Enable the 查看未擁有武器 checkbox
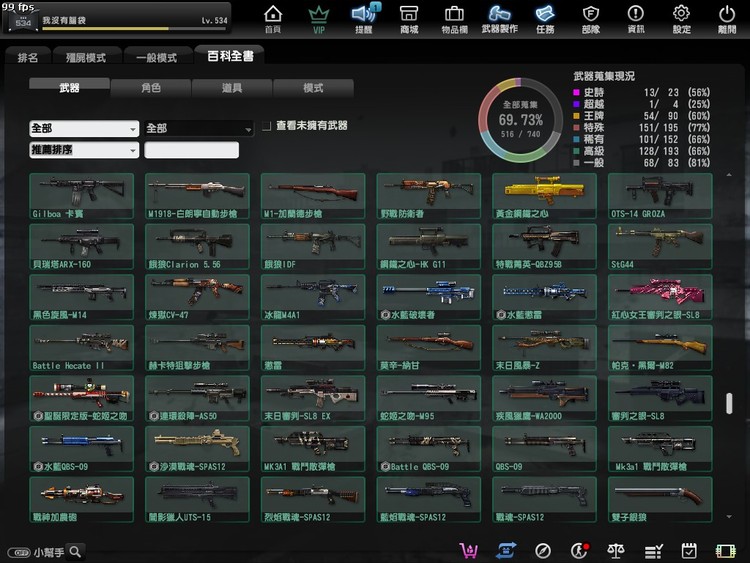 [x=266, y=127]
